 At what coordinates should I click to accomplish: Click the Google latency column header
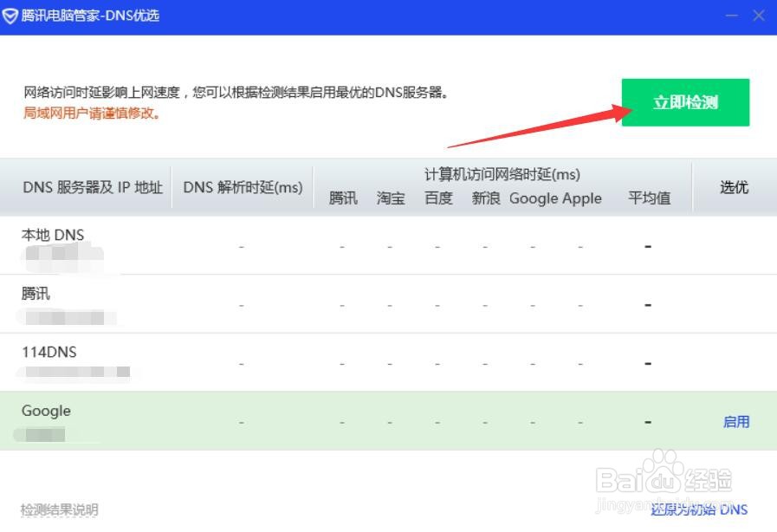534,198
